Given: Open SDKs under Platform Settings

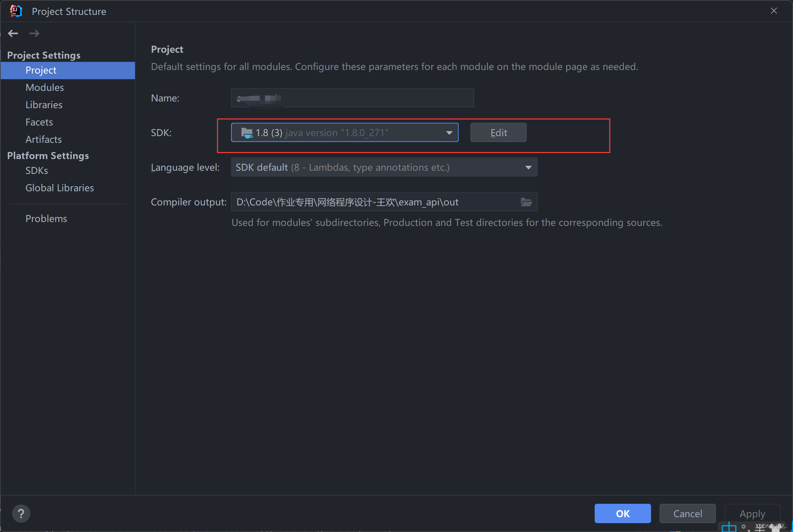Looking at the screenshot, I should (x=36, y=171).
